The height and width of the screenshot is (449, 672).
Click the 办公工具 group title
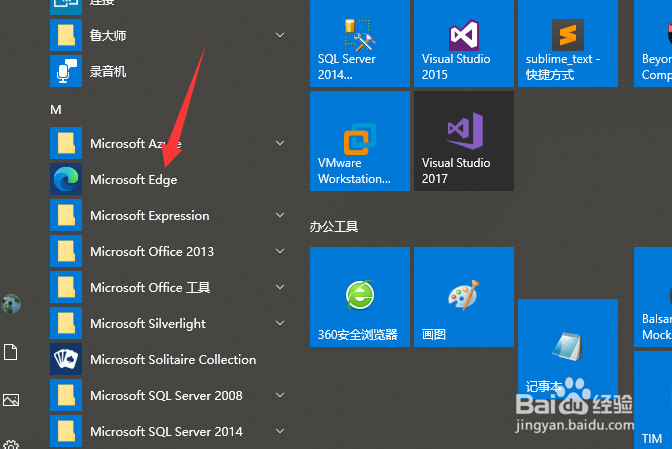pyautogui.click(x=334, y=226)
